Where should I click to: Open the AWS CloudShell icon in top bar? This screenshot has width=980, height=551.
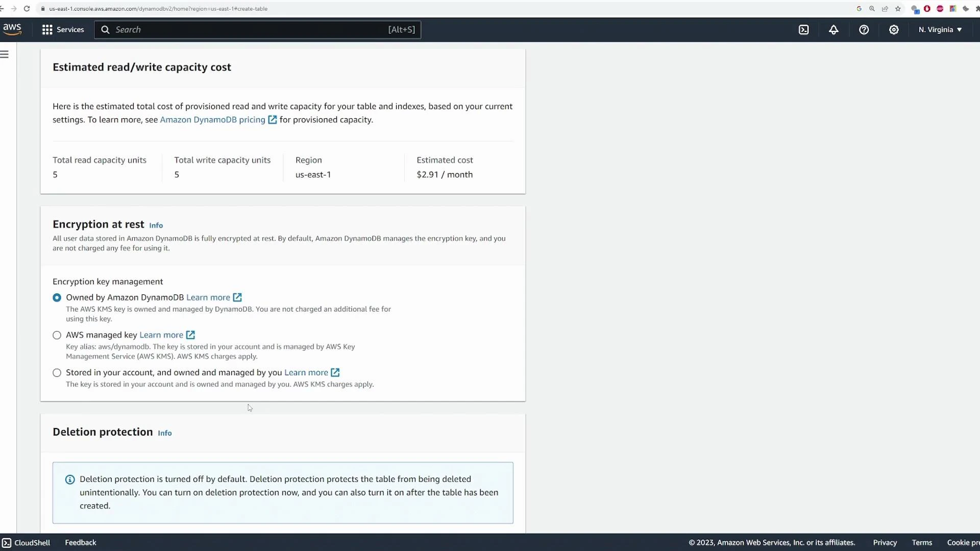pos(804,30)
